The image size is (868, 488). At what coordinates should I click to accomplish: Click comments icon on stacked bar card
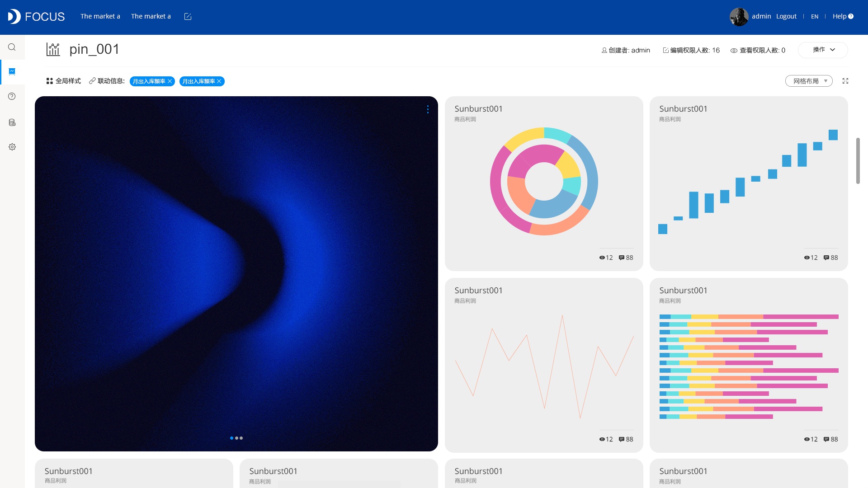coord(826,439)
